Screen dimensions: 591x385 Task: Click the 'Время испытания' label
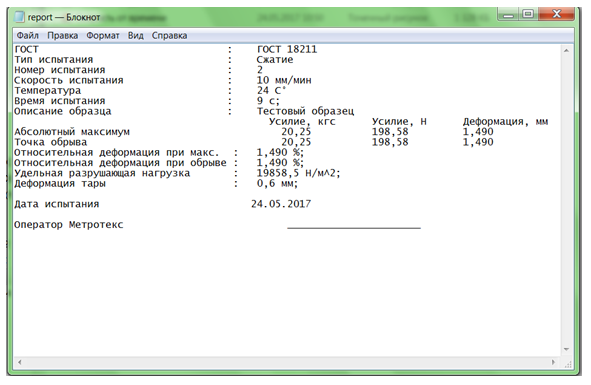point(60,101)
